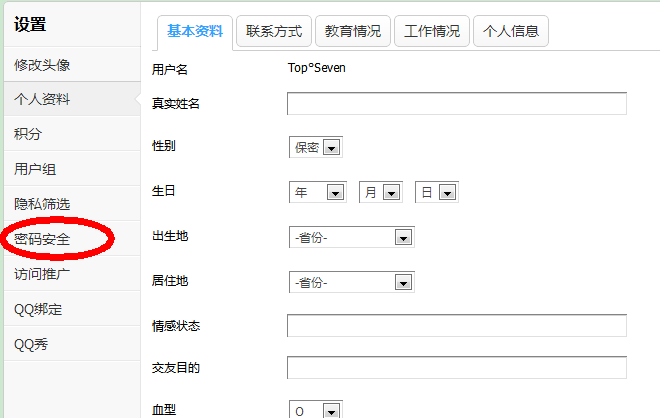Go to 修改头像 in the sidebar
The height and width of the screenshot is (418, 660).
tap(72, 65)
